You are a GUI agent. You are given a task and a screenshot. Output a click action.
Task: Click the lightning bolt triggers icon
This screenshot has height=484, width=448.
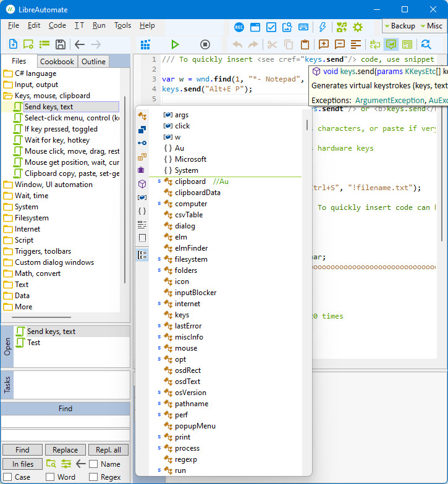[323, 27]
